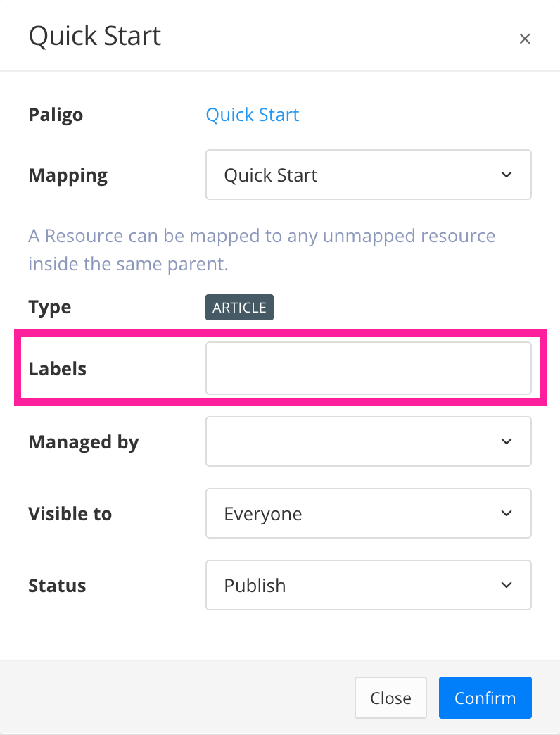Click the Managed by chevron arrow
The height and width of the screenshot is (735, 560).
click(x=506, y=441)
